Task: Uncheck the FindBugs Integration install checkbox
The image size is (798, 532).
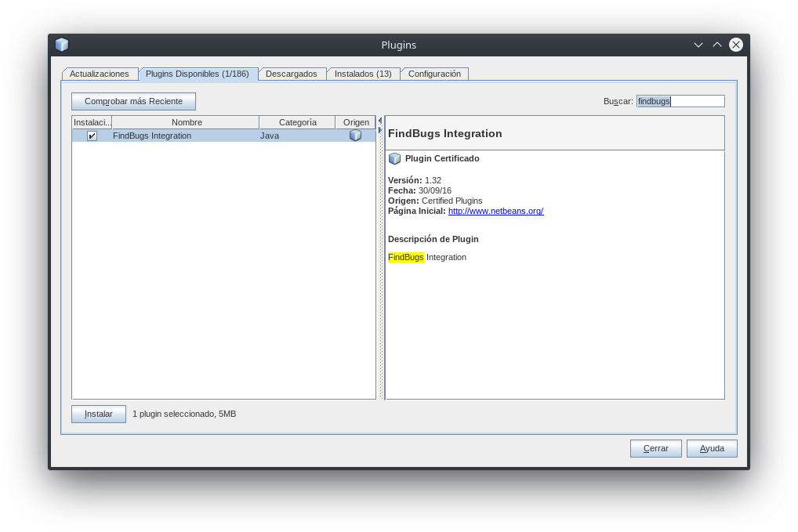Action: [92, 136]
